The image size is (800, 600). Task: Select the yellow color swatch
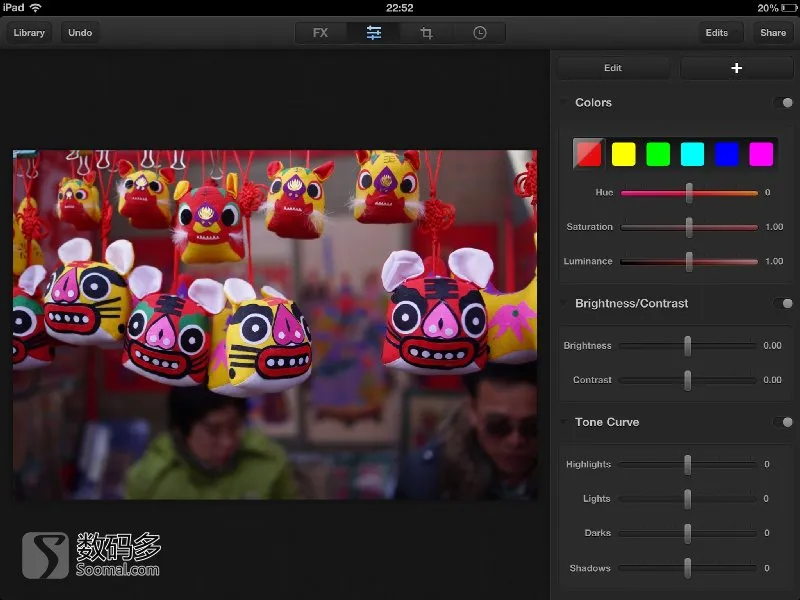623,154
